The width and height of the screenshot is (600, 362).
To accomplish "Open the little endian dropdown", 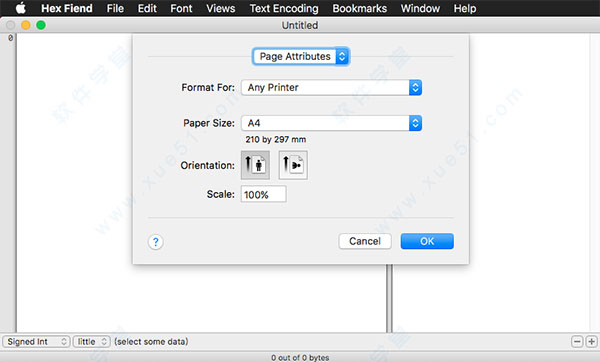I will coord(92,341).
